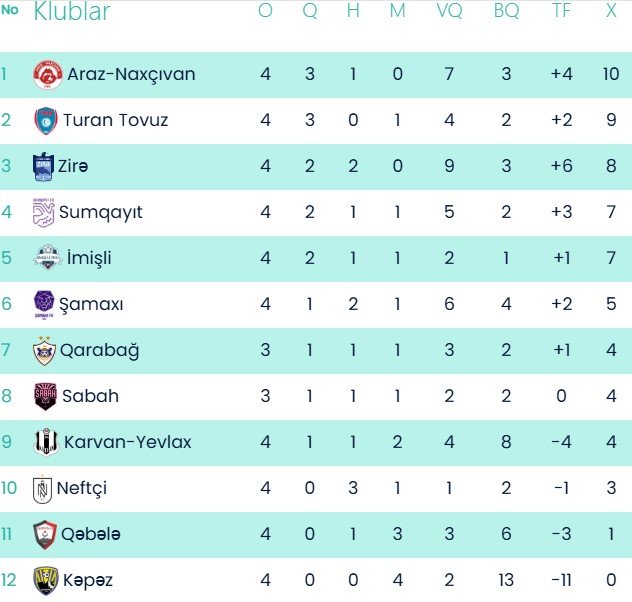Click the VQ goals scored header
The width and height of the screenshot is (632, 602).
450,12
